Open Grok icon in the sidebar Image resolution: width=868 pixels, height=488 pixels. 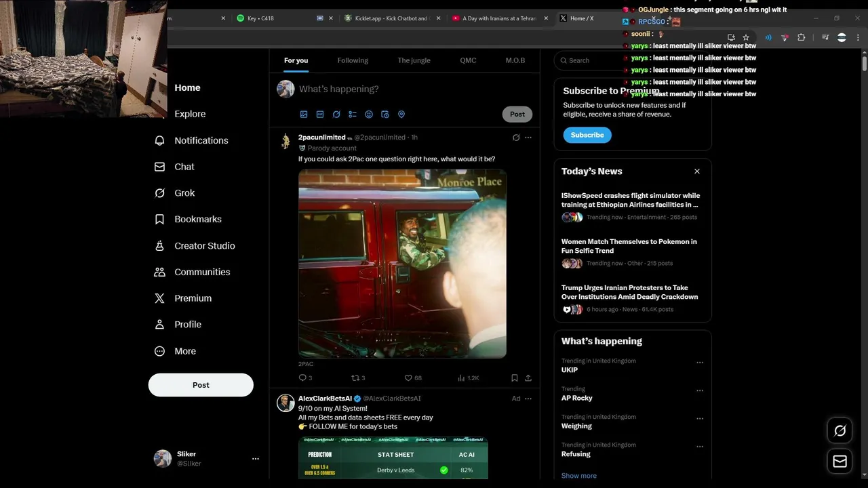coord(159,193)
